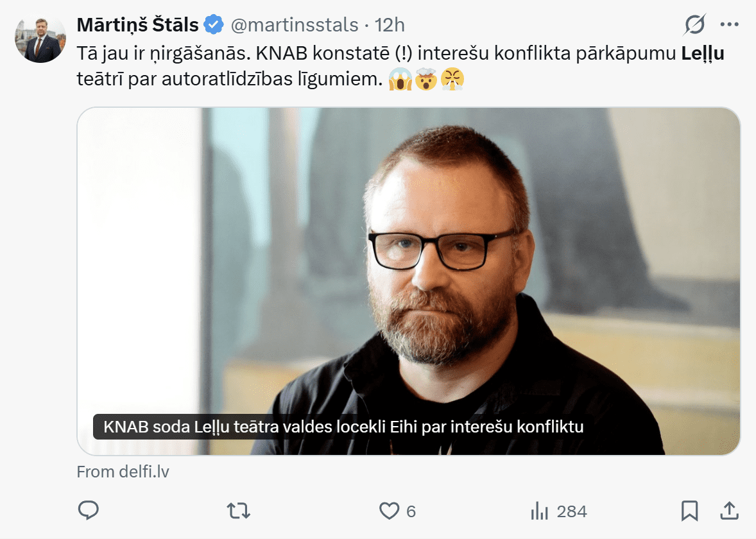Open the Share post menu
Screen dimensions: 756x539
[729, 511]
